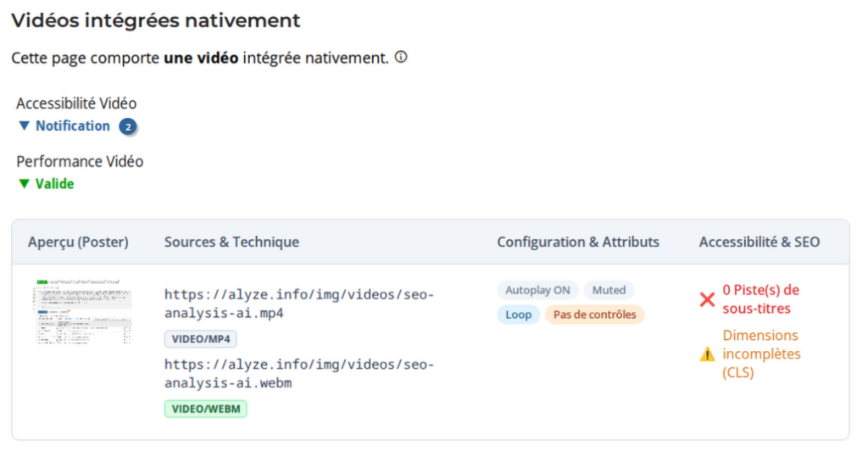Click the Pas de contrôles tag
This screenshot has width=868, height=462.
(x=594, y=314)
